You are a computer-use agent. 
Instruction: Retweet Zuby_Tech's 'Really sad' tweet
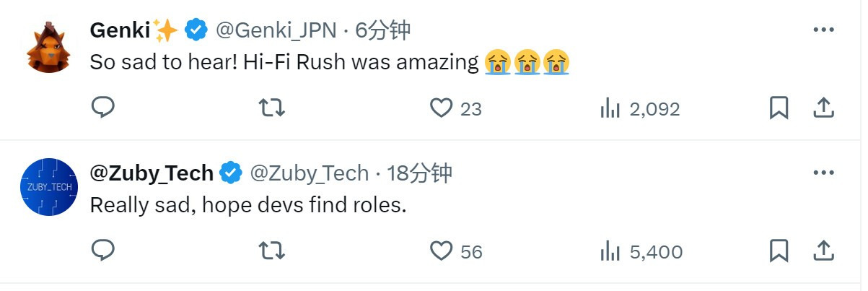click(x=272, y=251)
